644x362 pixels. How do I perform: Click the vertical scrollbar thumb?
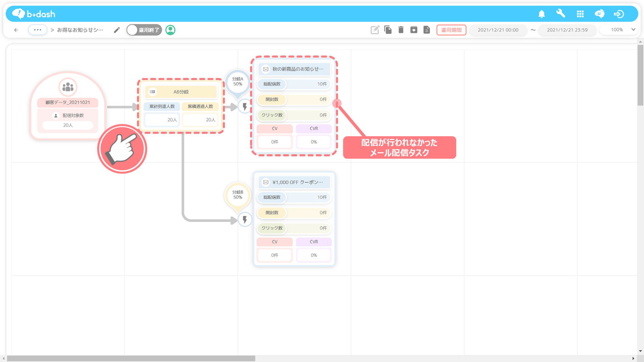coord(640,75)
